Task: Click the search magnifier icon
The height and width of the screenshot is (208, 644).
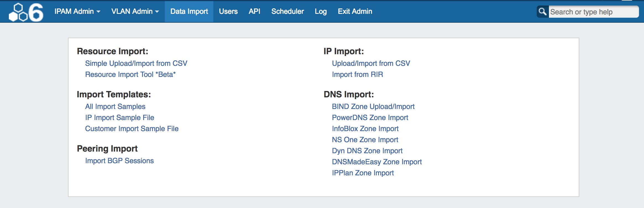Action: click(x=542, y=12)
